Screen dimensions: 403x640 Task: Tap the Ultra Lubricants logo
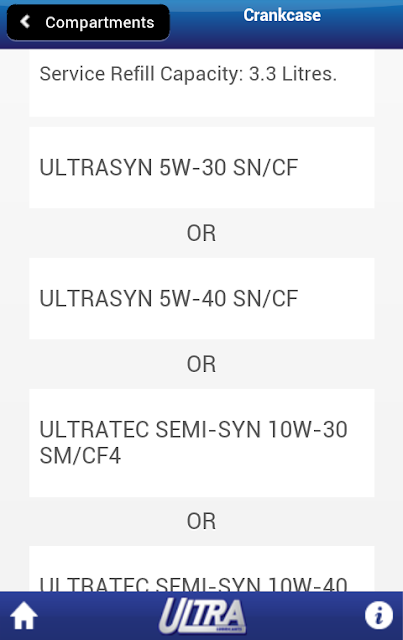[203, 616]
